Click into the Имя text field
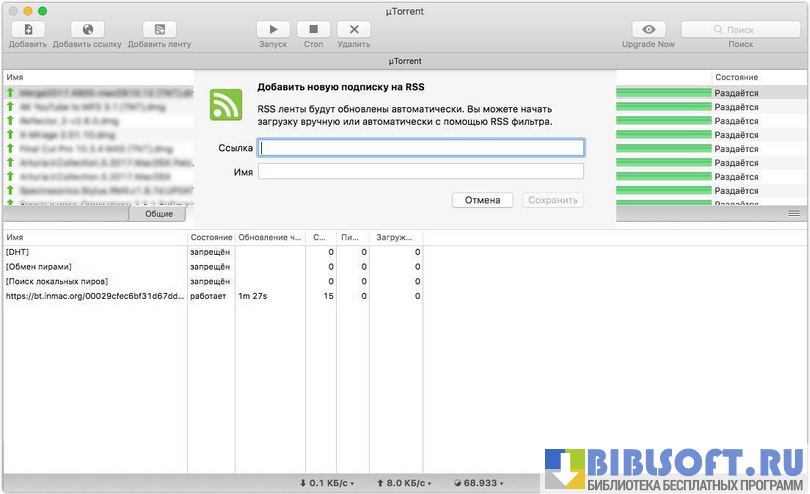 click(421, 171)
